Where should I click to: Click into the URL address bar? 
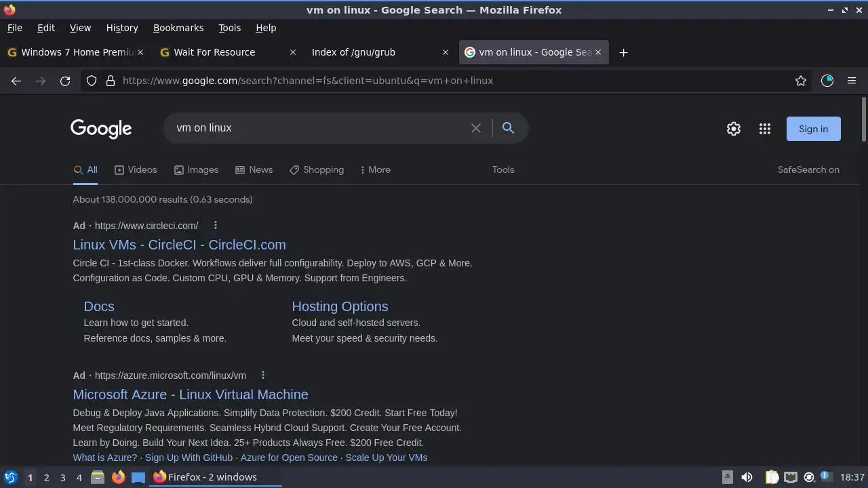click(x=448, y=81)
